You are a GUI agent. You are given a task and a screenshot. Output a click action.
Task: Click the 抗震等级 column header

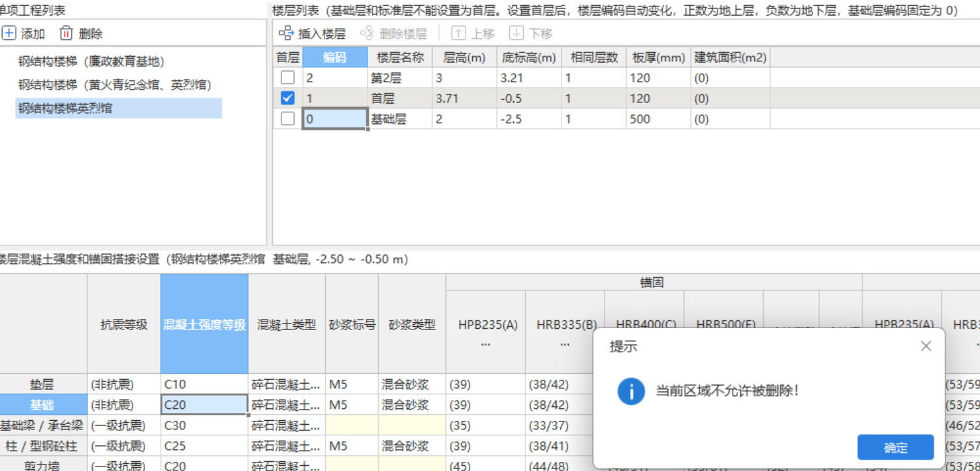[124, 324]
